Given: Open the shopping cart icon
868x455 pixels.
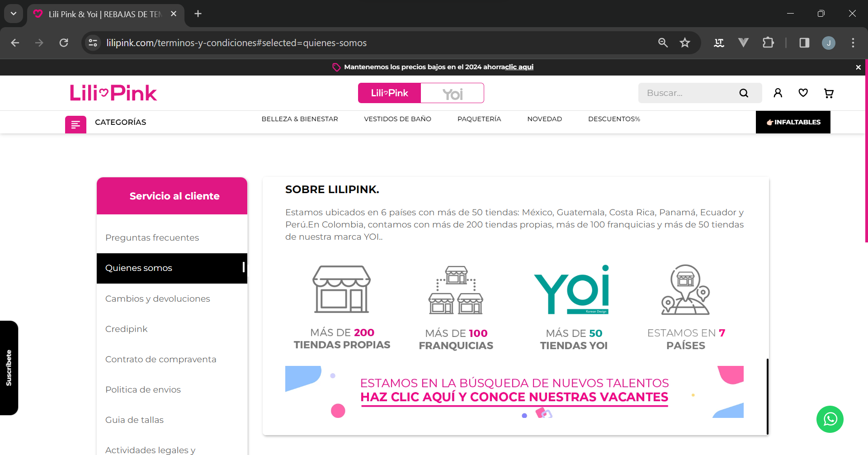Looking at the screenshot, I should 829,93.
